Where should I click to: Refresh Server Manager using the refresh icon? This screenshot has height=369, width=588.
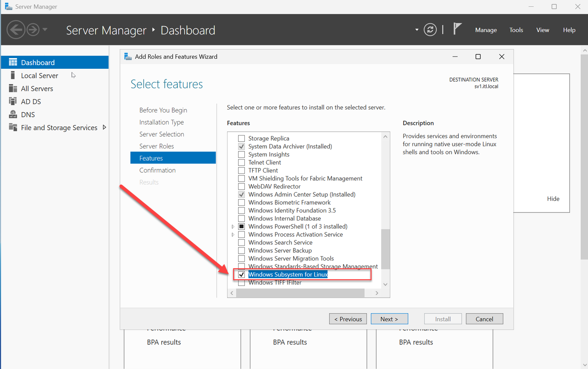[x=430, y=29]
